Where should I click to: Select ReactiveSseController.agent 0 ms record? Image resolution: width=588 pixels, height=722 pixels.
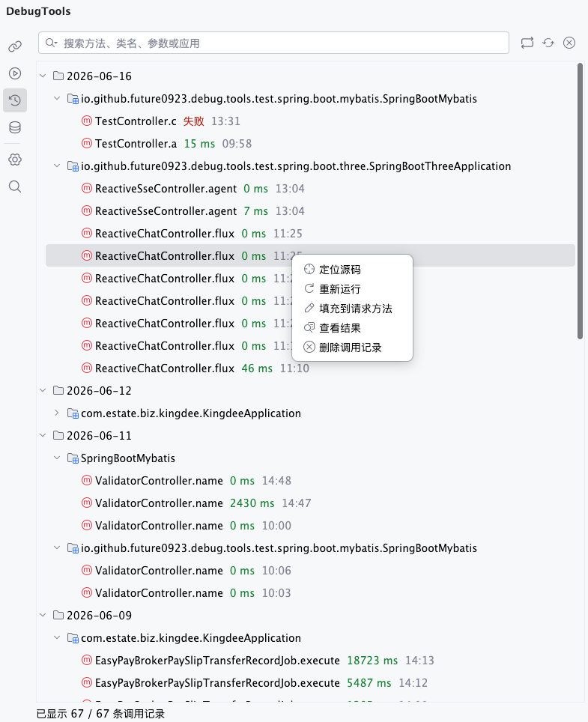click(x=310, y=188)
